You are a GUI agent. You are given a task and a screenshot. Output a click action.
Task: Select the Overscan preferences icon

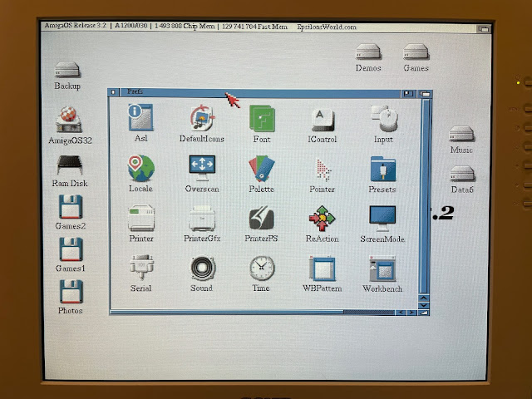202,168
